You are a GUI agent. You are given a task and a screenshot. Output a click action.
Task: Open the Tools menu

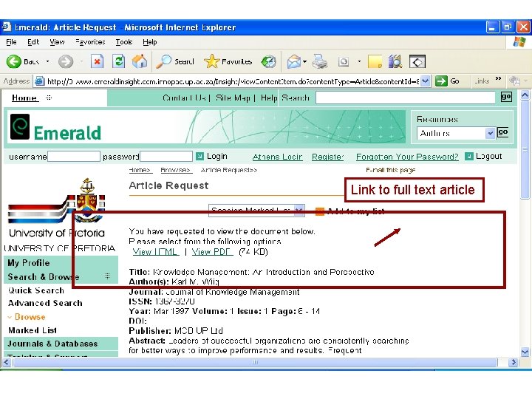tap(124, 41)
